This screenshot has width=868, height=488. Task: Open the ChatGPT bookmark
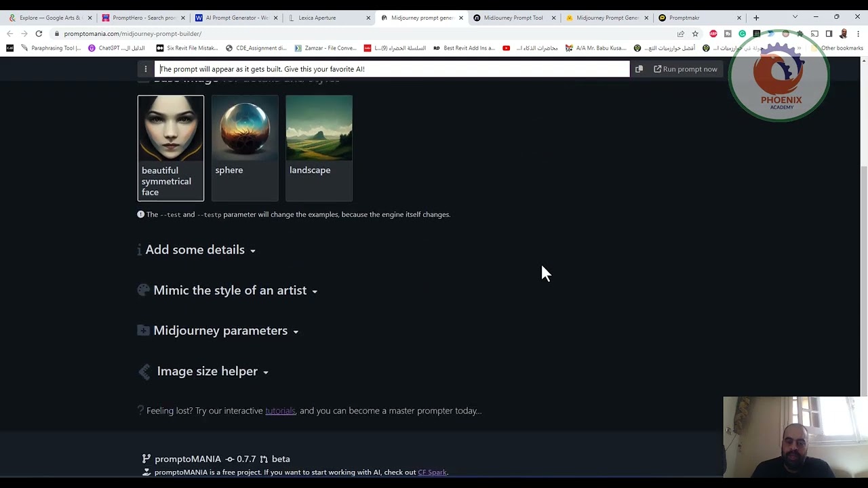tap(116, 48)
